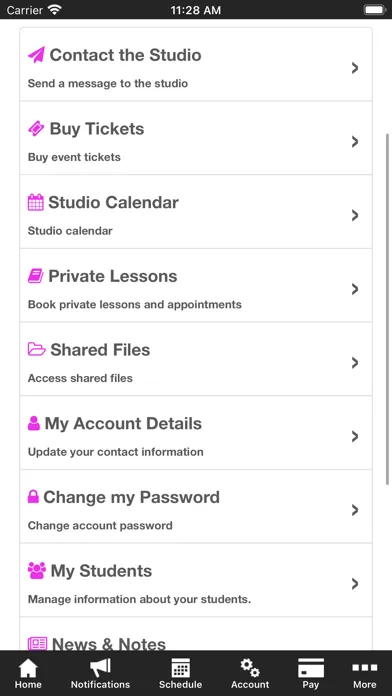
Task: Expand Contact the Studio chevron arrow
Action: (355, 68)
